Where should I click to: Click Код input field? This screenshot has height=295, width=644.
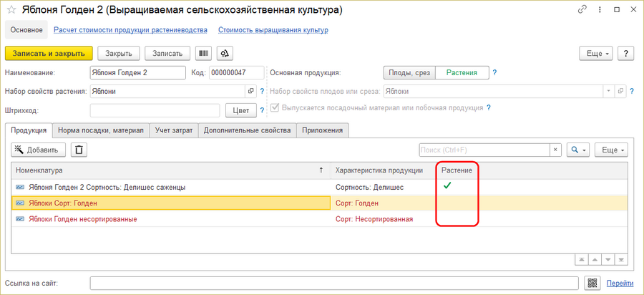[237, 73]
